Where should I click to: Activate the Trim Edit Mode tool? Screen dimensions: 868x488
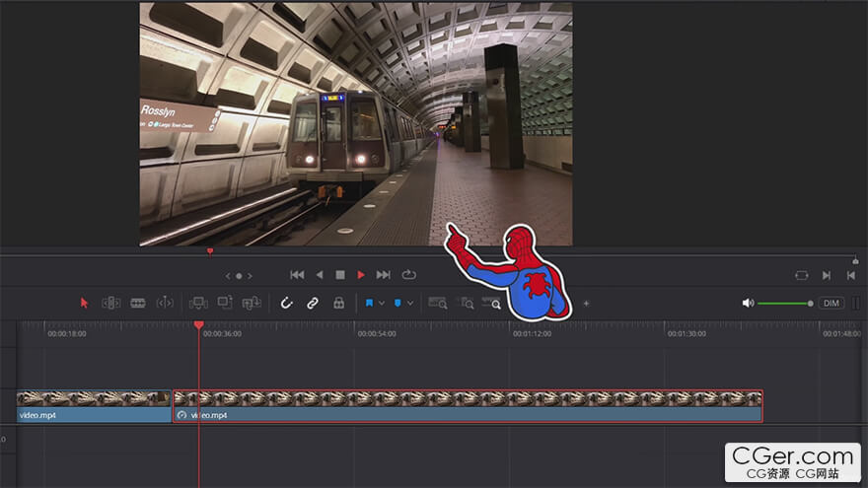point(111,303)
